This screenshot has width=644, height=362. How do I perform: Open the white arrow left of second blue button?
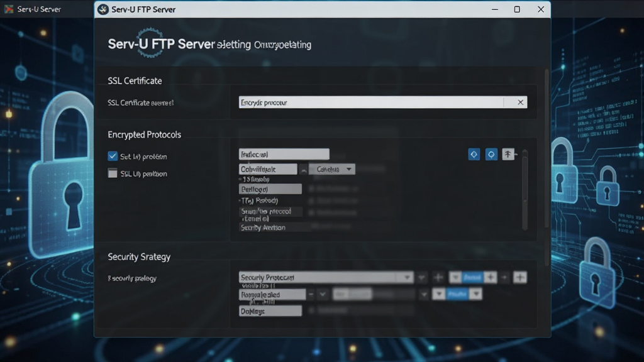pyautogui.click(x=438, y=294)
